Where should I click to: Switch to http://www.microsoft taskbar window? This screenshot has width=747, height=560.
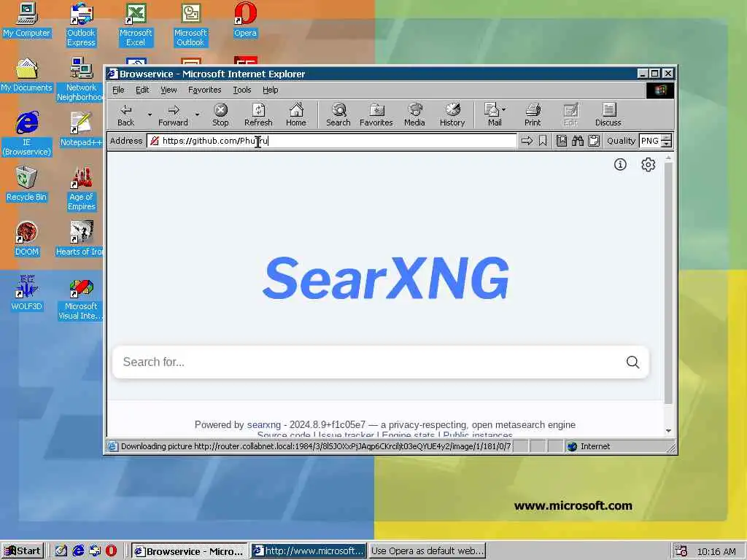pyautogui.click(x=309, y=551)
